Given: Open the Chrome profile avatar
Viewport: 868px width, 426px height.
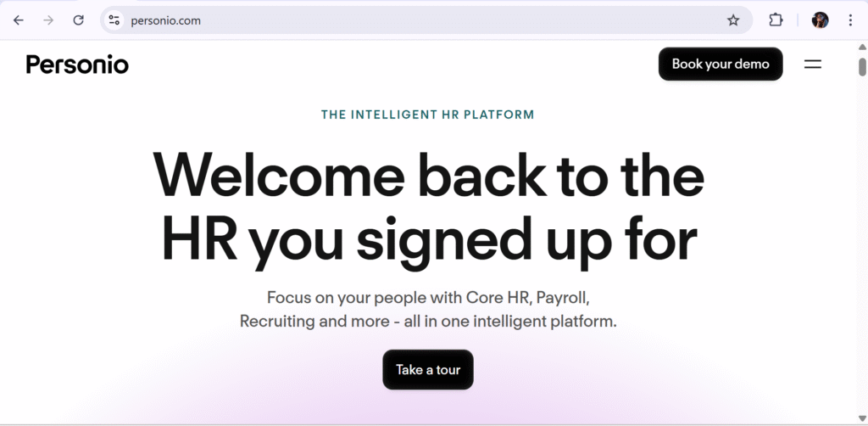Looking at the screenshot, I should click(820, 20).
